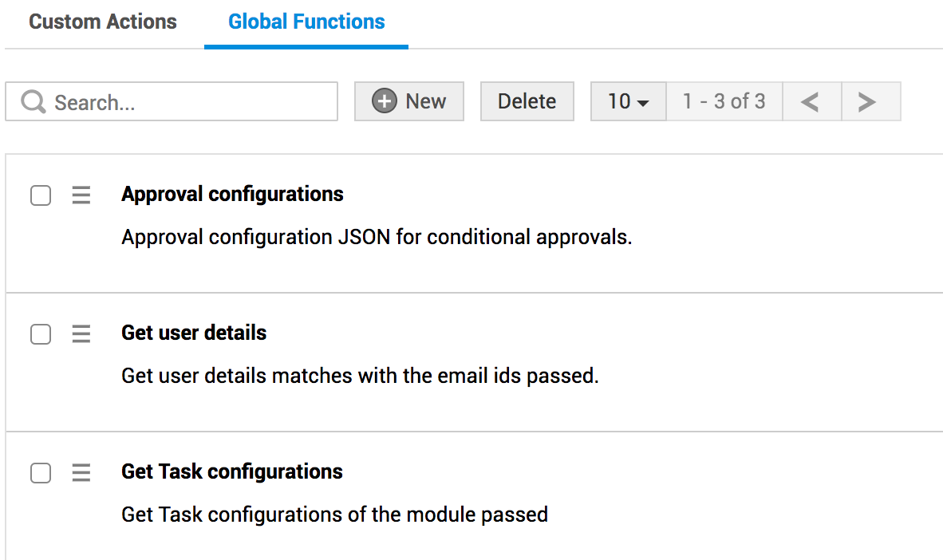
Task: Click the 1 - 3 of 3 page indicator
Action: 724,101
